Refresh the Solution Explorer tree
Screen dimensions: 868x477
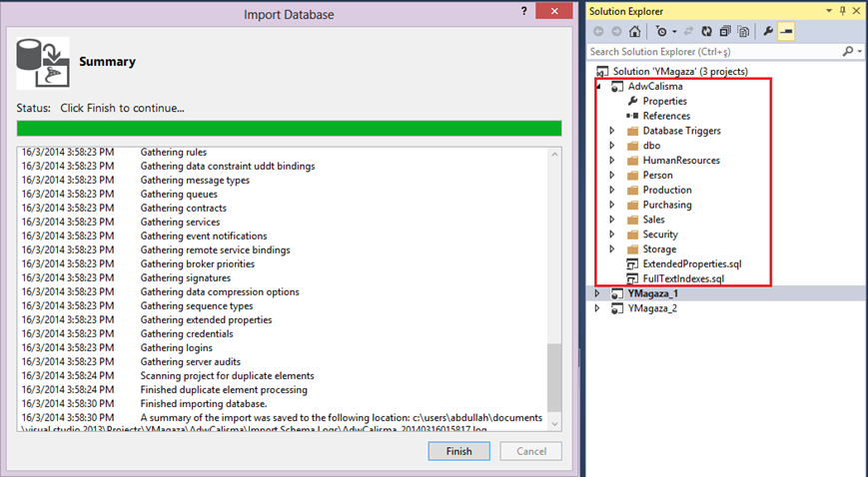706,32
